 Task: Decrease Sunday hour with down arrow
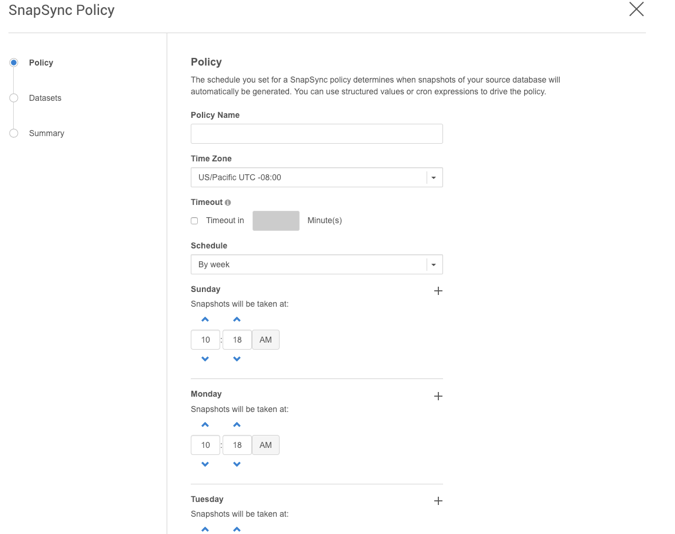[205, 359]
